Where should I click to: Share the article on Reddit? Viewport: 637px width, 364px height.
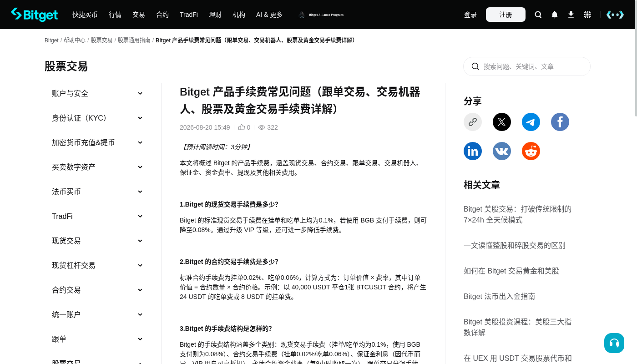click(531, 151)
